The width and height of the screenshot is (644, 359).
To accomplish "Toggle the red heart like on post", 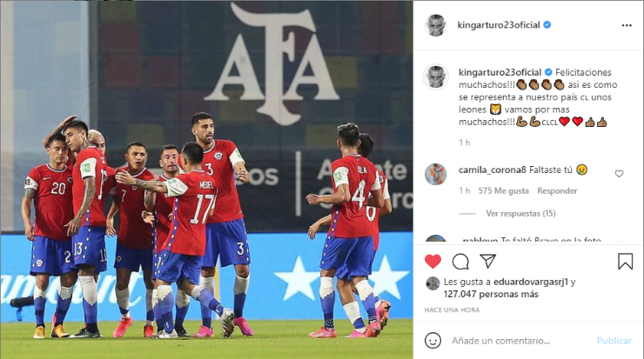I will pos(433,262).
